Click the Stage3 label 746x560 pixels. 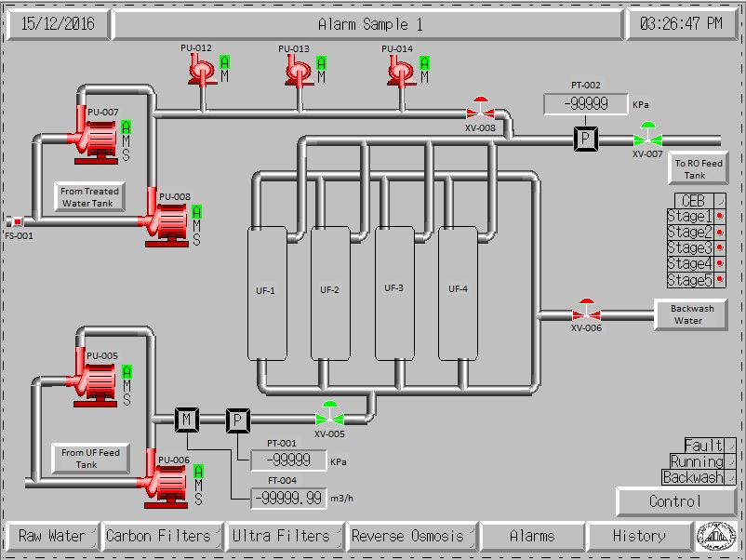point(689,247)
